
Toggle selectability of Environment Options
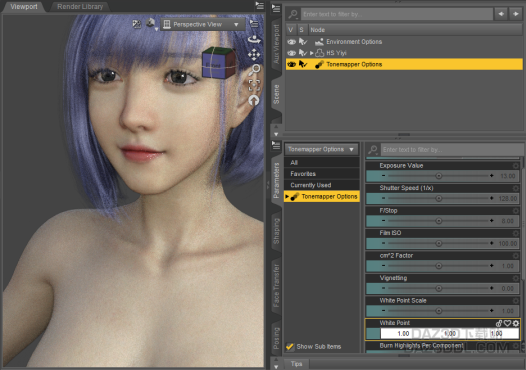303,42
